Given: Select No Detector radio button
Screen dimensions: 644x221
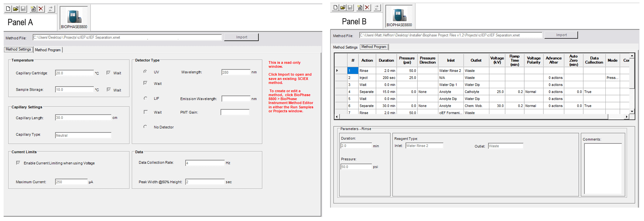Looking at the screenshot, I should [145, 127].
